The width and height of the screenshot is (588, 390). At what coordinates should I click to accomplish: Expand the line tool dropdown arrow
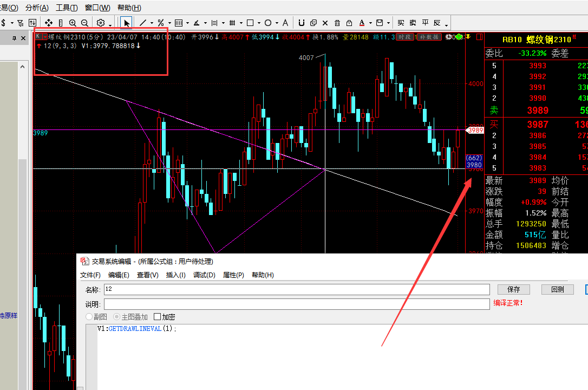tap(152, 23)
